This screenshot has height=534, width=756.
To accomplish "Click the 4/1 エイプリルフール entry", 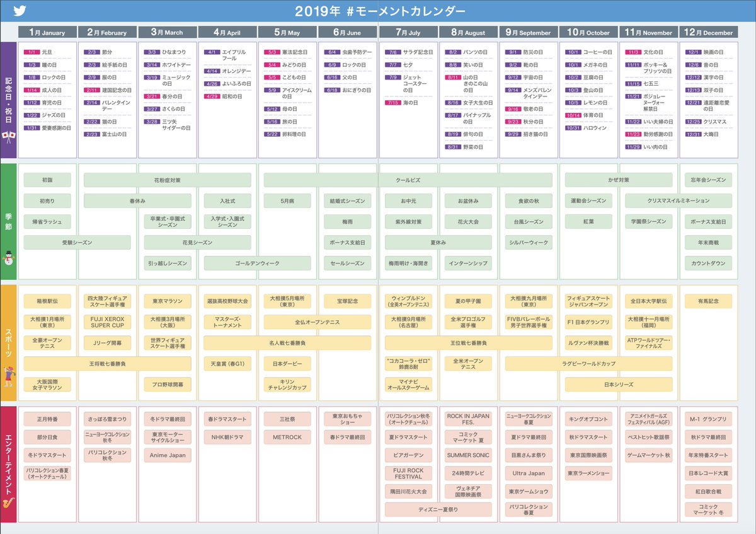I will click(226, 55).
